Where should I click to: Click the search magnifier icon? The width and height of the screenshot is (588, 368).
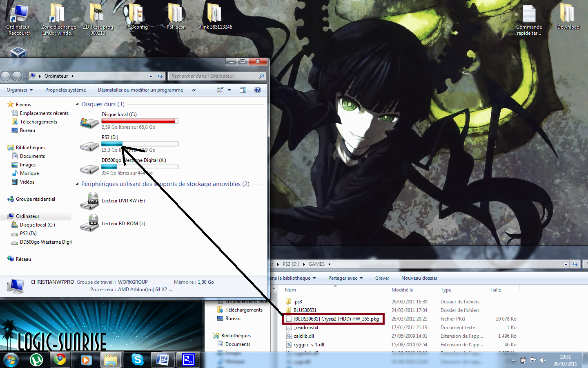tap(261, 76)
